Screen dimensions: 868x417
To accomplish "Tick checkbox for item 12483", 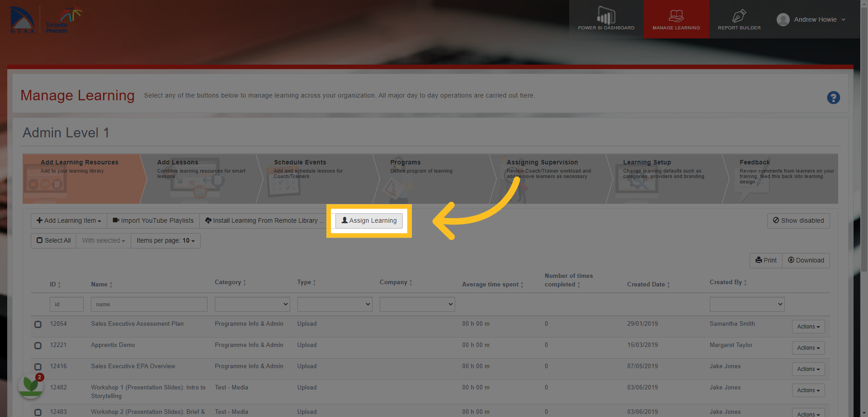I will click(x=38, y=412).
